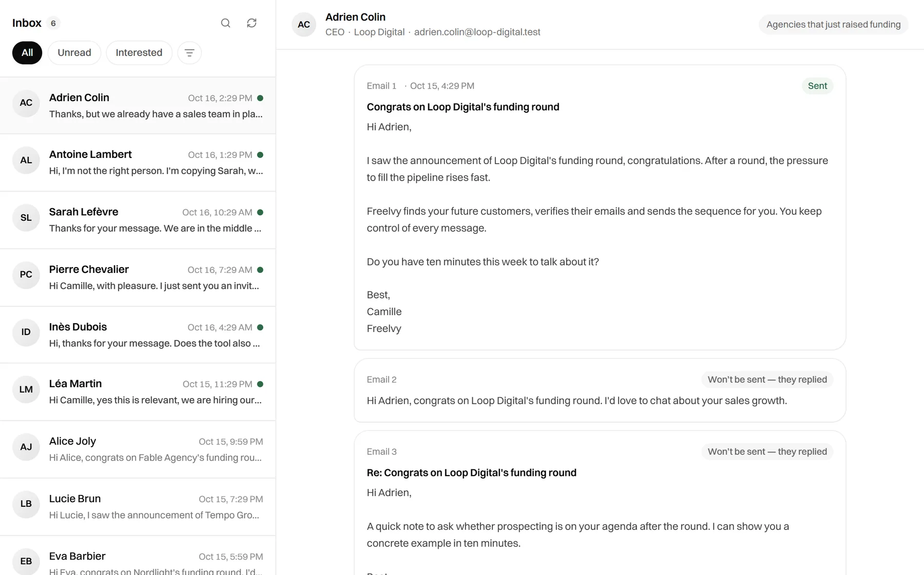Click Inès Dubois's ID avatar
This screenshot has height=575, width=924.
coord(26,332)
